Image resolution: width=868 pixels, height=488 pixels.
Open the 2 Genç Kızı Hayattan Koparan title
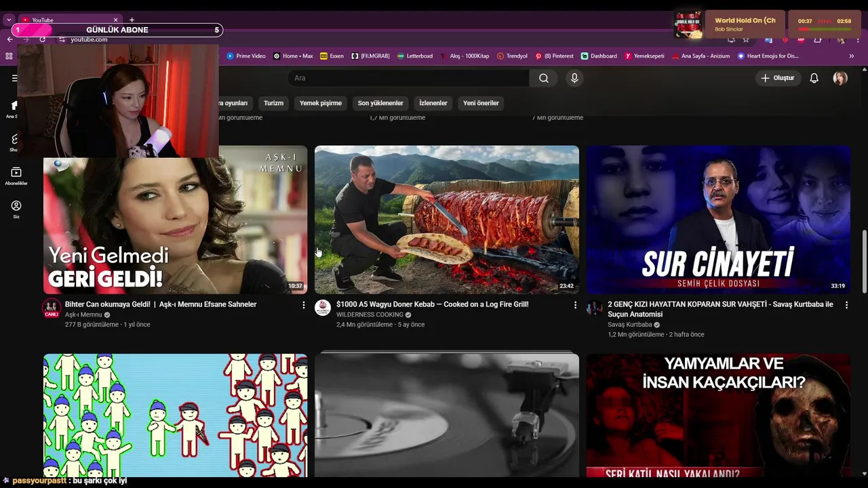point(721,309)
